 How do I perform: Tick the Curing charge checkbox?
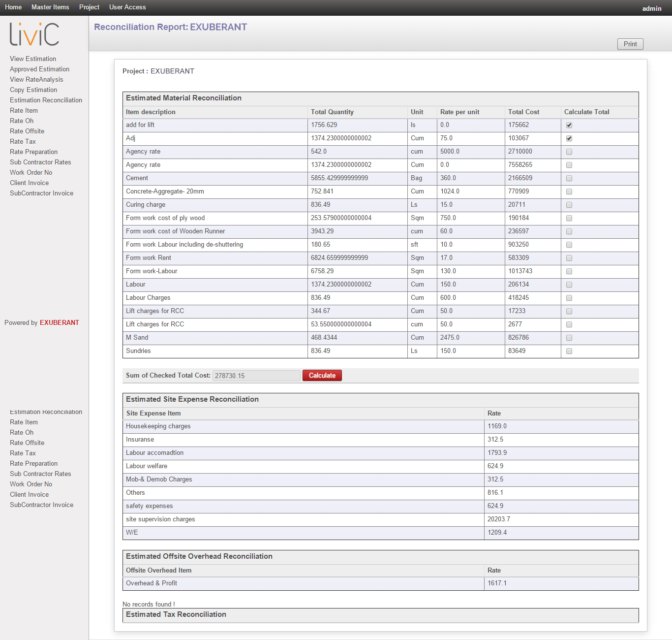point(569,205)
